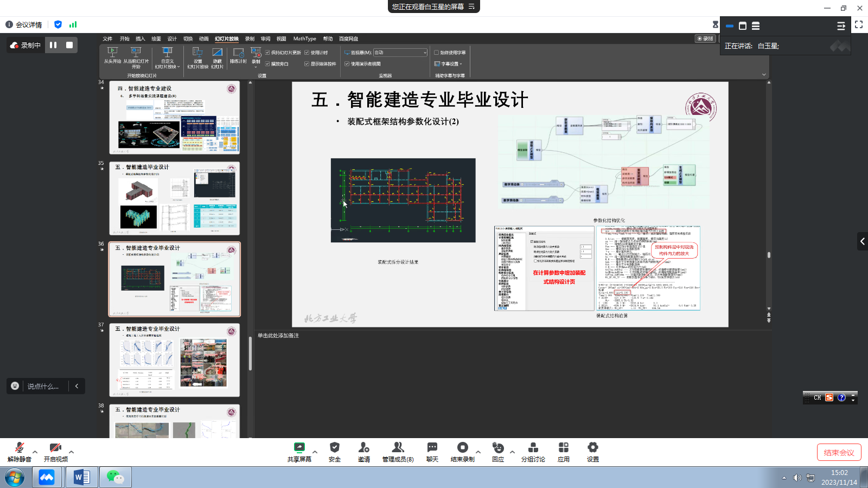Click the 排练计时 icon
Image resolution: width=868 pixels, height=488 pixels.
pos(238,53)
